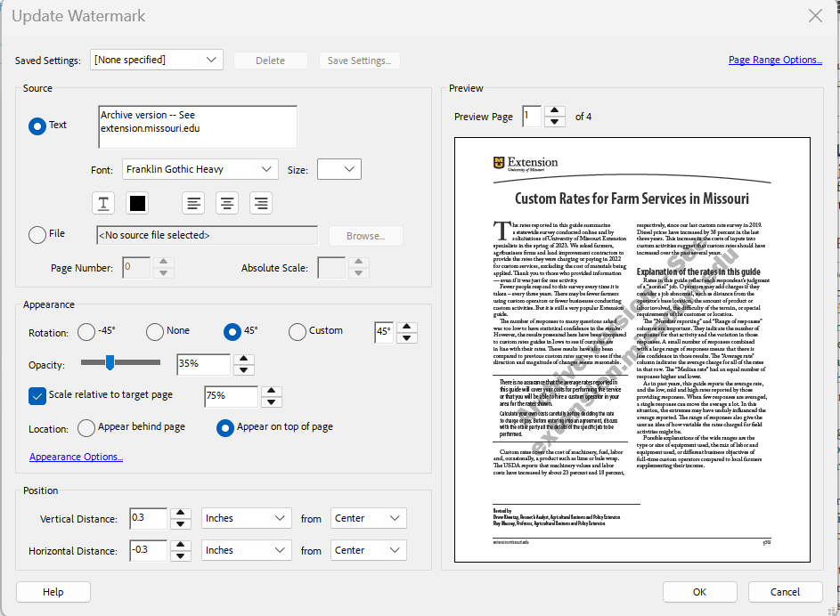Click the underline text formatting icon
This screenshot has height=616, width=840.
pyautogui.click(x=104, y=203)
